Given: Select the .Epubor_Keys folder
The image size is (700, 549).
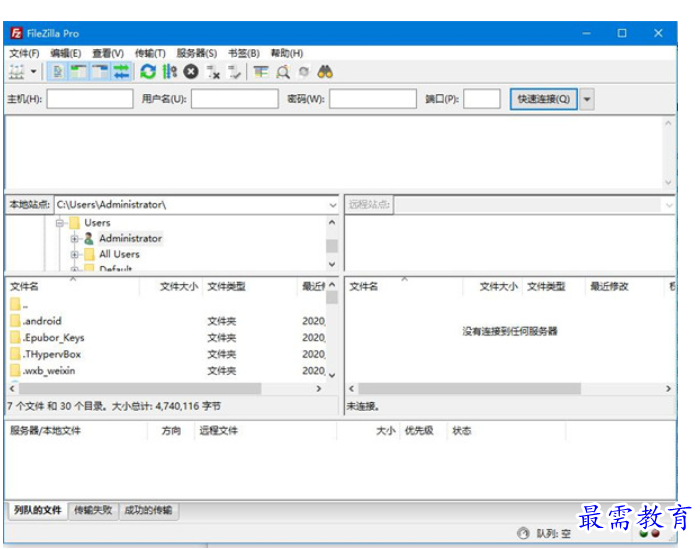Looking at the screenshot, I should [x=47, y=338].
